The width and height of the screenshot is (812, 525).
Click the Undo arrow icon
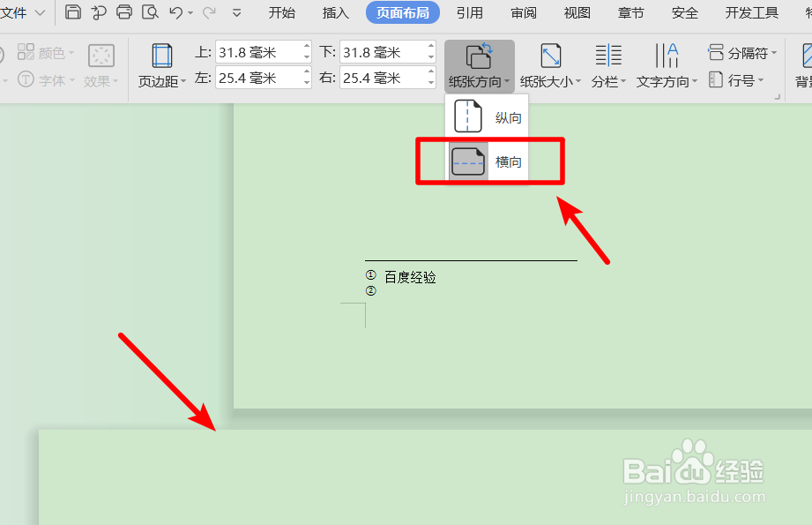point(176,12)
